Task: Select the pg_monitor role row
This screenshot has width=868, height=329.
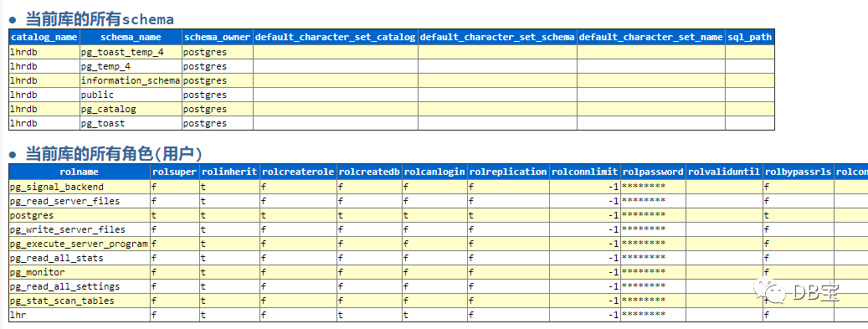Action: coord(439,272)
